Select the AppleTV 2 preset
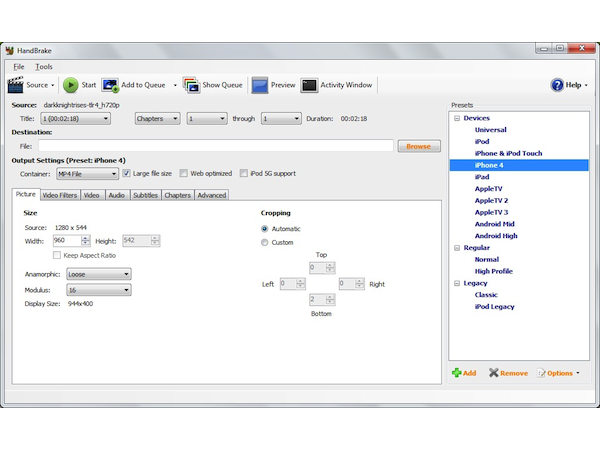 pyautogui.click(x=491, y=201)
